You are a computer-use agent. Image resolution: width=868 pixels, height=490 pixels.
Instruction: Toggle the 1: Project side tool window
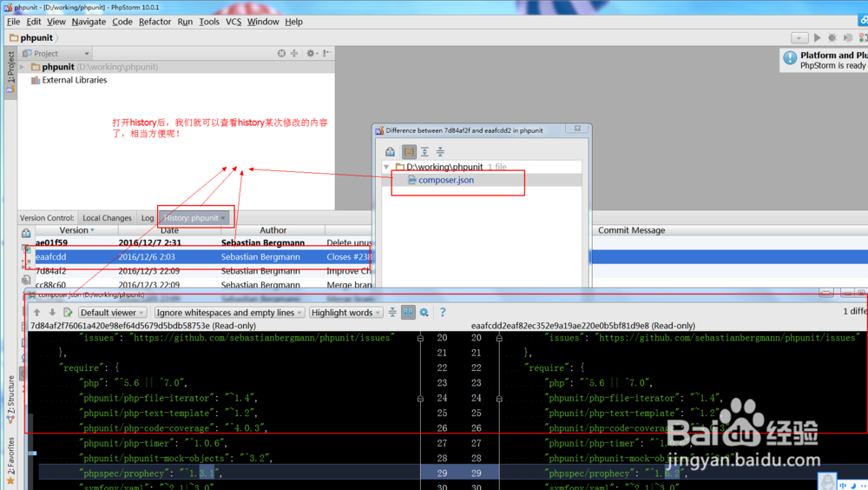pyautogui.click(x=10, y=71)
